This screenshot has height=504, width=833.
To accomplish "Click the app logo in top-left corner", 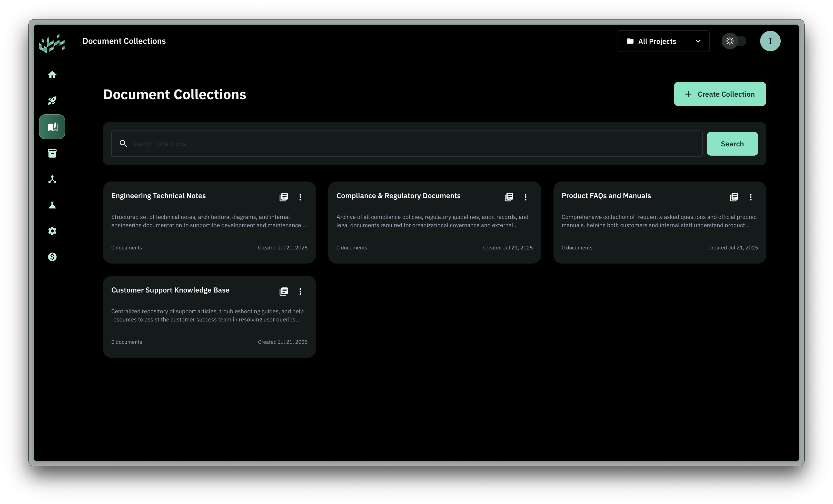I will 52,43.
